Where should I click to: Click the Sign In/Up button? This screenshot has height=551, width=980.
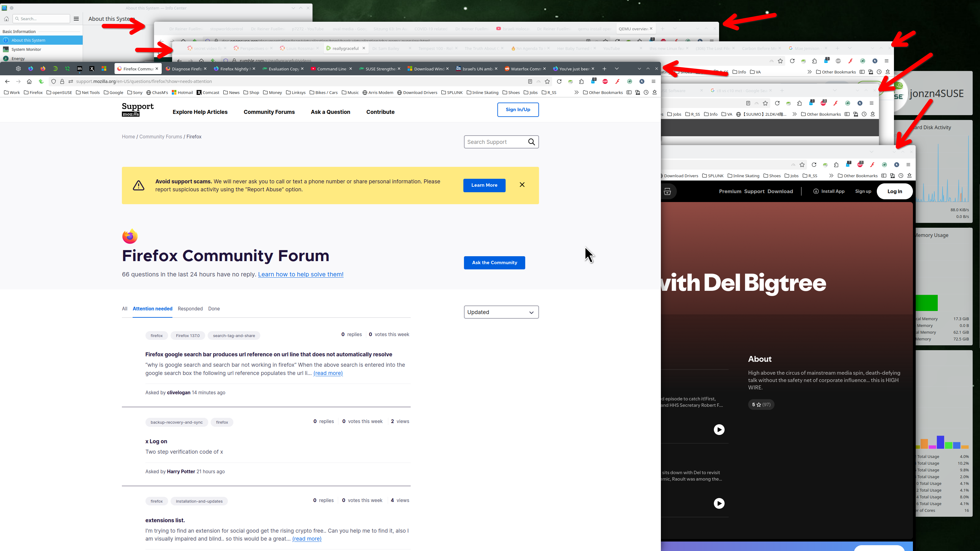[x=518, y=110]
